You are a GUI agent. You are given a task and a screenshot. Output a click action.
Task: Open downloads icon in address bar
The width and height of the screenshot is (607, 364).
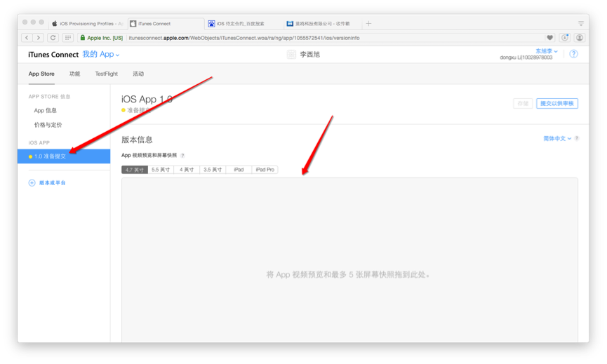565,37
